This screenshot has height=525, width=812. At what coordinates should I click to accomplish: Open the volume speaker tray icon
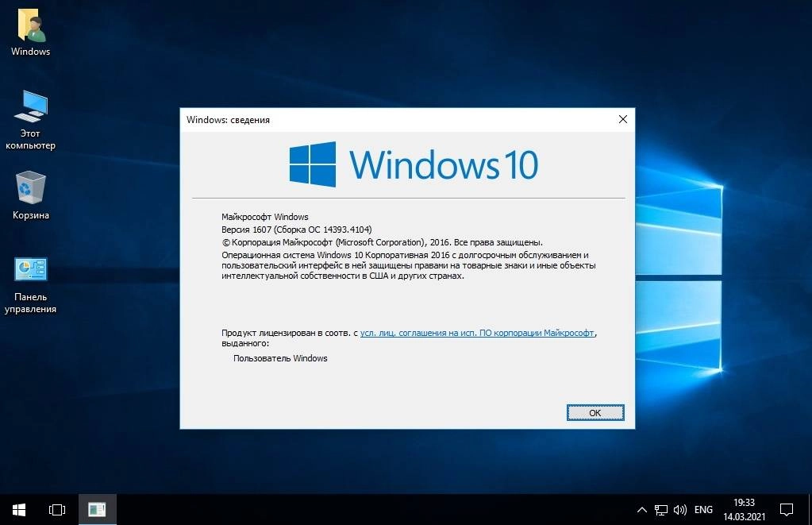coord(680,510)
